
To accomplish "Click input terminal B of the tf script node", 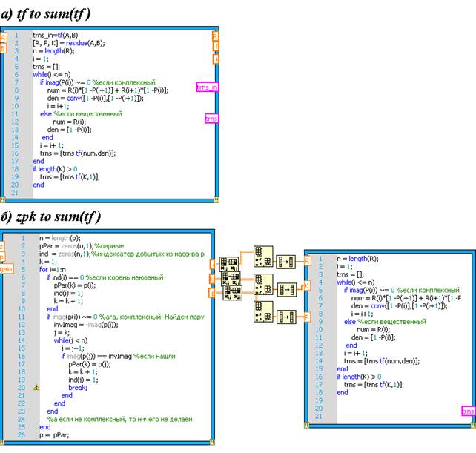I will [x=3, y=48].
